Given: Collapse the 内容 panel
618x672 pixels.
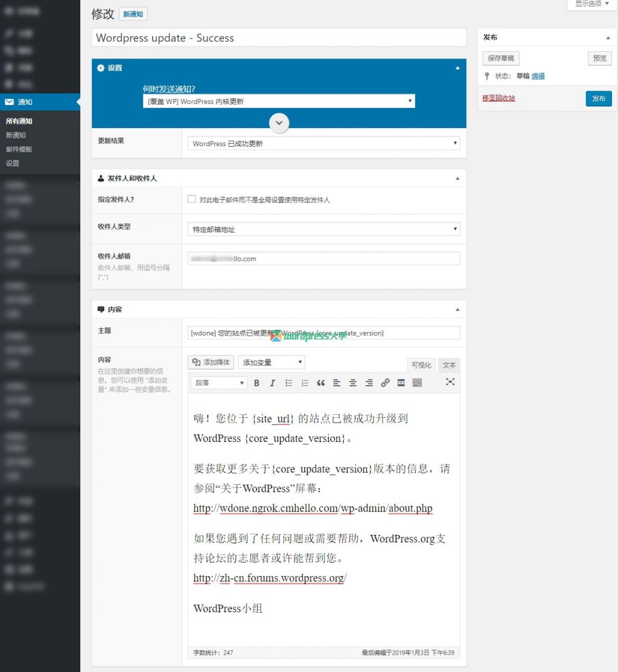Looking at the screenshot, I should 457,309.
